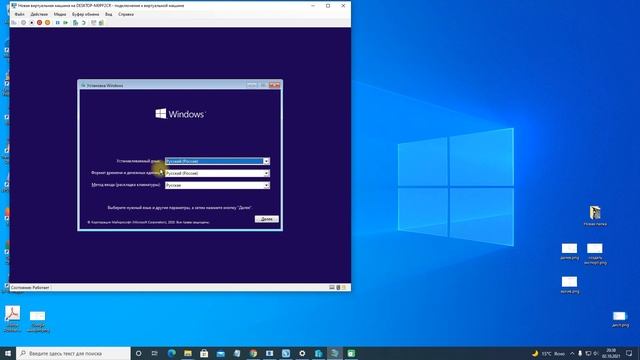640x360 pixels.
Task: Open the Файл menu
Action: click(19, 14)
